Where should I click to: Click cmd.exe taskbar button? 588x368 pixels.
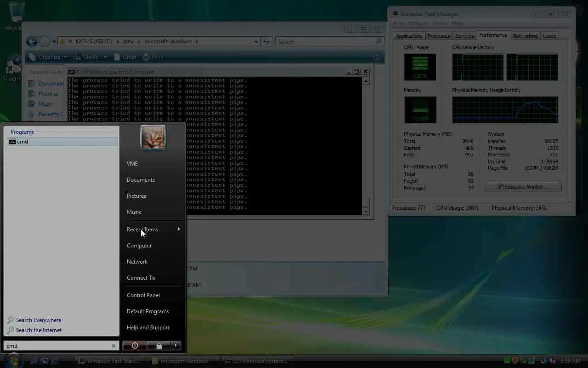(x=257, y=361)
